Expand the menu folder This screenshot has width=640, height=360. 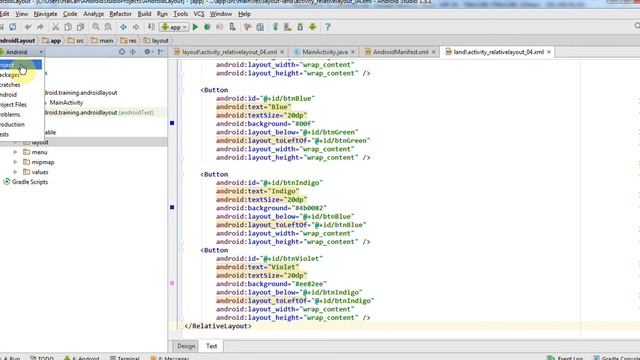click(16, 152)
